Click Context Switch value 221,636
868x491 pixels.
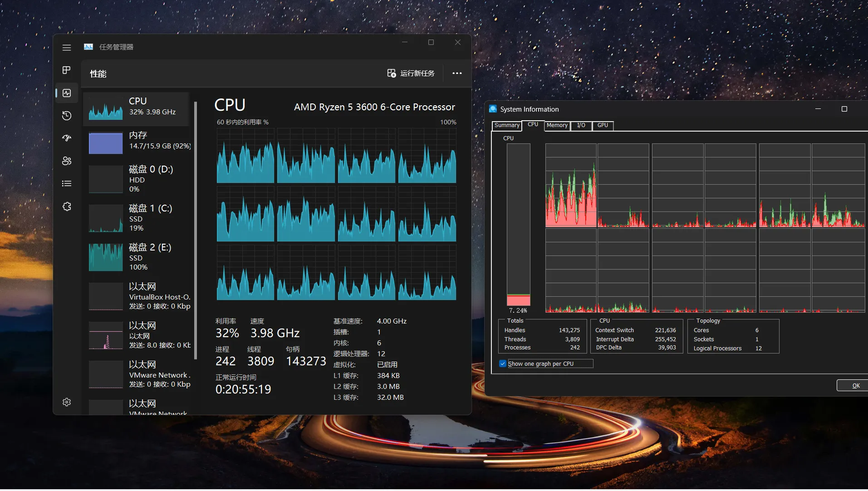click(x=665, y=330)
